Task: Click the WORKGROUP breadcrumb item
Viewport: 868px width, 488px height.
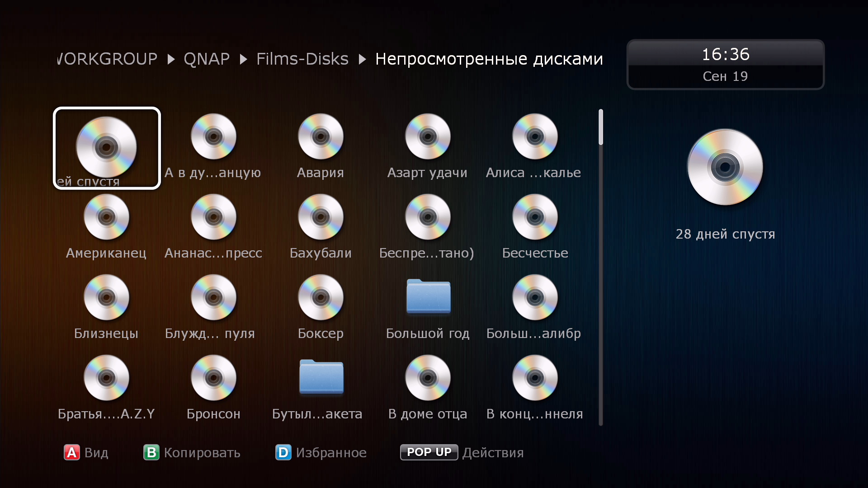Action: point(108,59)
